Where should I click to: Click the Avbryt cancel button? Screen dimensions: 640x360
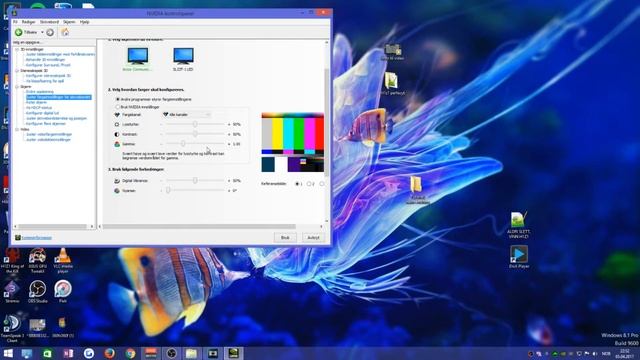(313, 238)
